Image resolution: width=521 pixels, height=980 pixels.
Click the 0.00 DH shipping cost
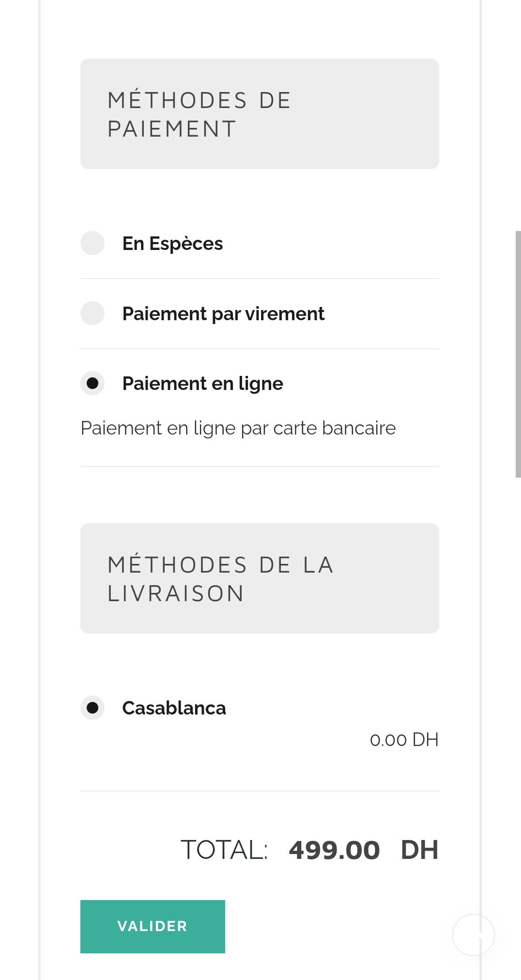404,740
